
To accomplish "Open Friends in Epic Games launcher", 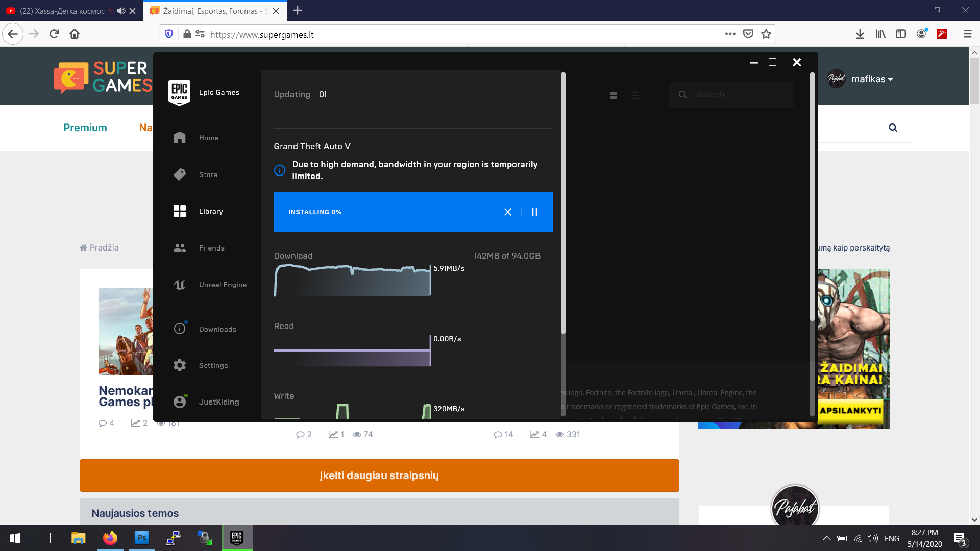I will tap(211, 248).
